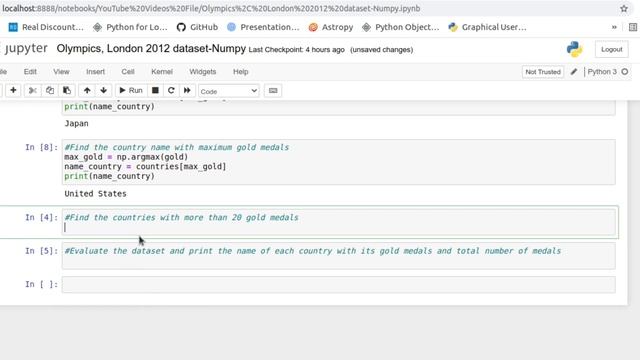This screenshot has height=360, width=640.
Task: Click the Japan output text
Action: (76, 123)
